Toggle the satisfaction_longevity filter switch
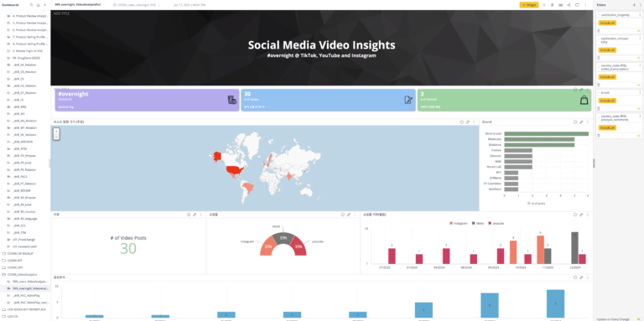 [x=638, y=31]
